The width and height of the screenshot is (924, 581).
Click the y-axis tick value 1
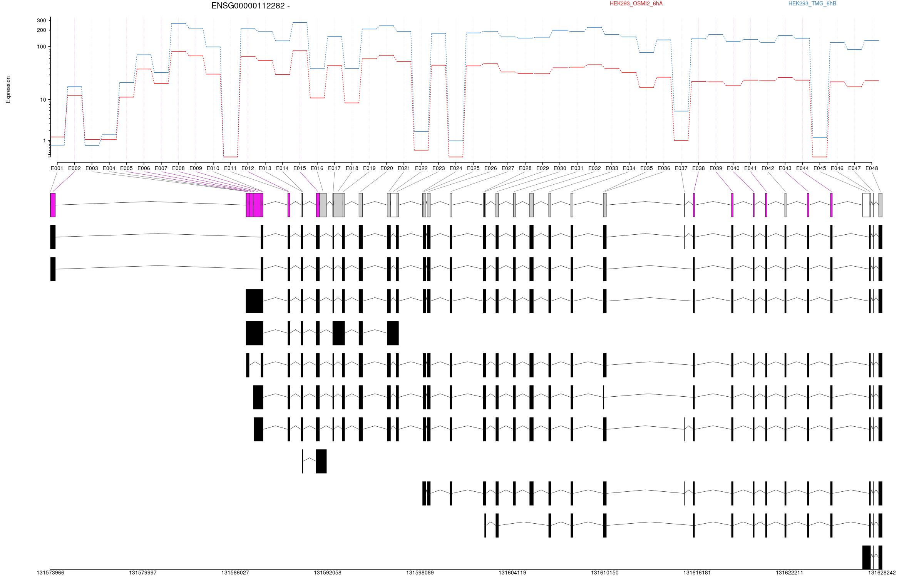coord(45,141)
